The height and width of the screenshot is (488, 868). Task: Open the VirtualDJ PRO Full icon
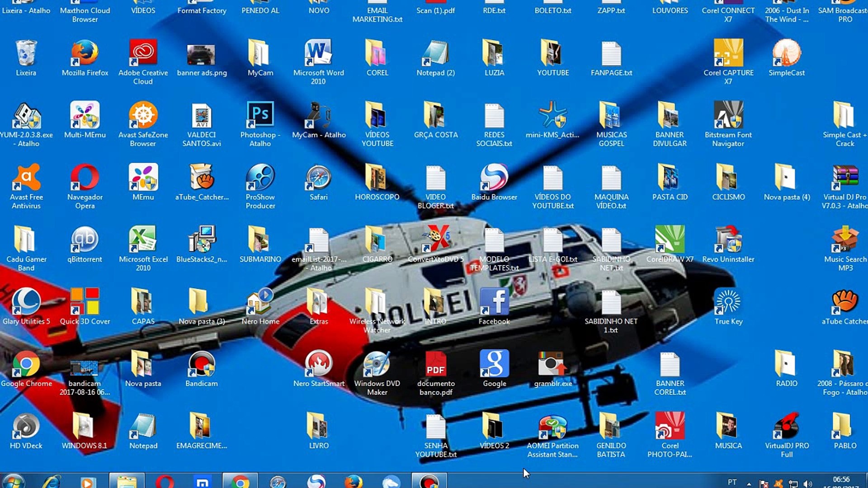tap(787, 427)
